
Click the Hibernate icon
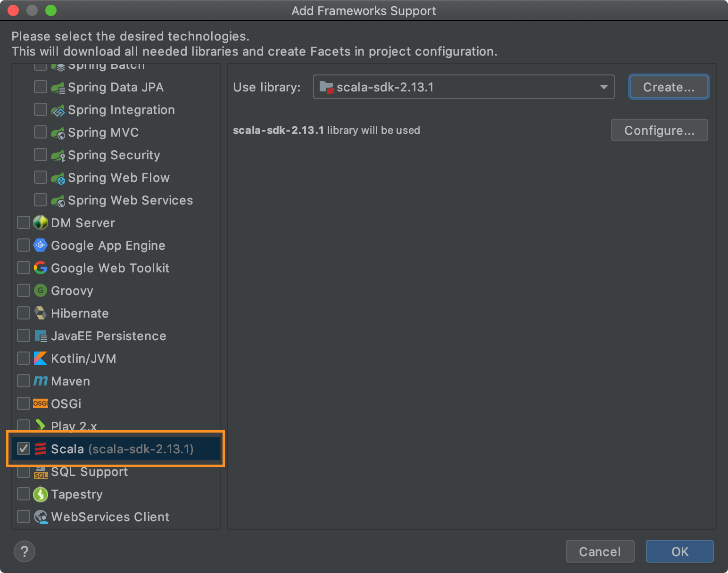pyautogui.click(x=41, y=313)
